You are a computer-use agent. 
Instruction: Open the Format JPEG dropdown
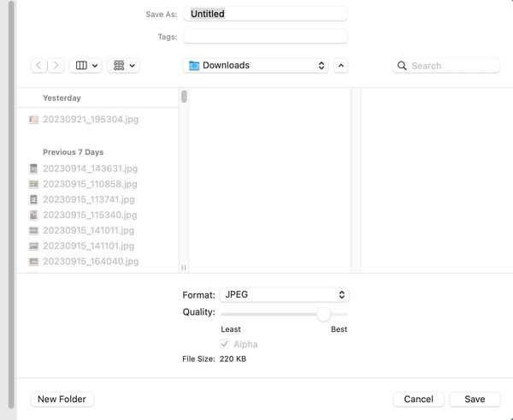(x=284, y=294)
